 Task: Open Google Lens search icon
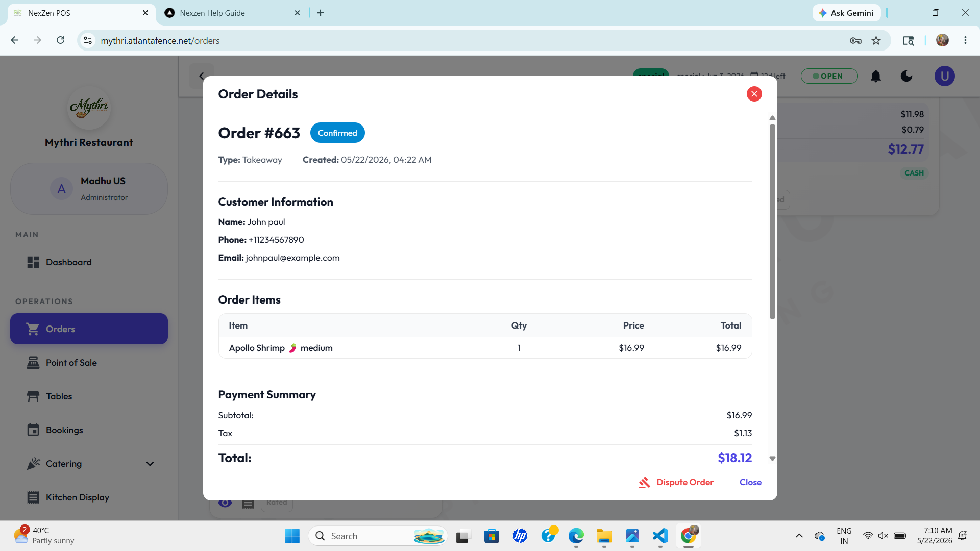(908, 40)
